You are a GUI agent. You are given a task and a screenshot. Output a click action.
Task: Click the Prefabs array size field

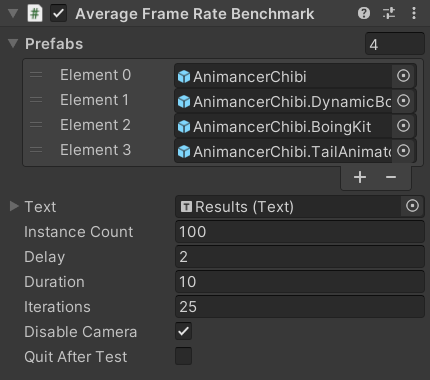coord(395,44)
